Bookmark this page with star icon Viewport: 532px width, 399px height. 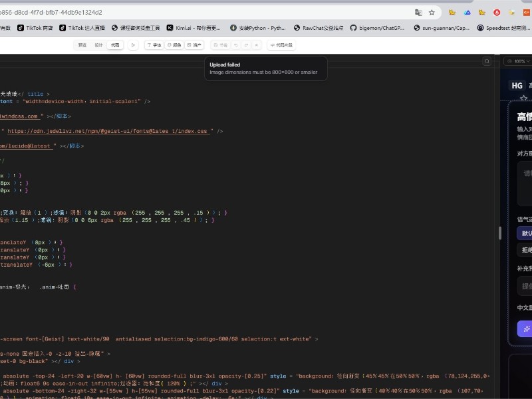coord(432,12)
